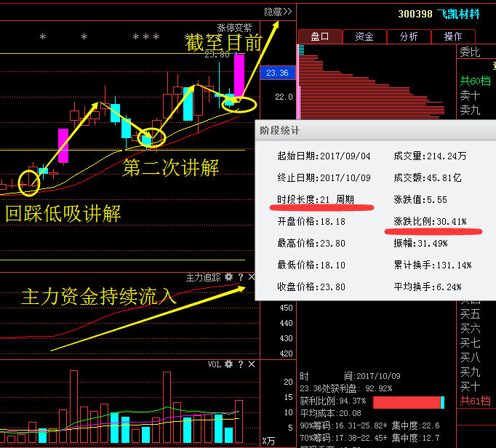Click 成交额:45.81亿 value
Image resolution: width=496 pixels, height=448 pixels.
point(428,177)
